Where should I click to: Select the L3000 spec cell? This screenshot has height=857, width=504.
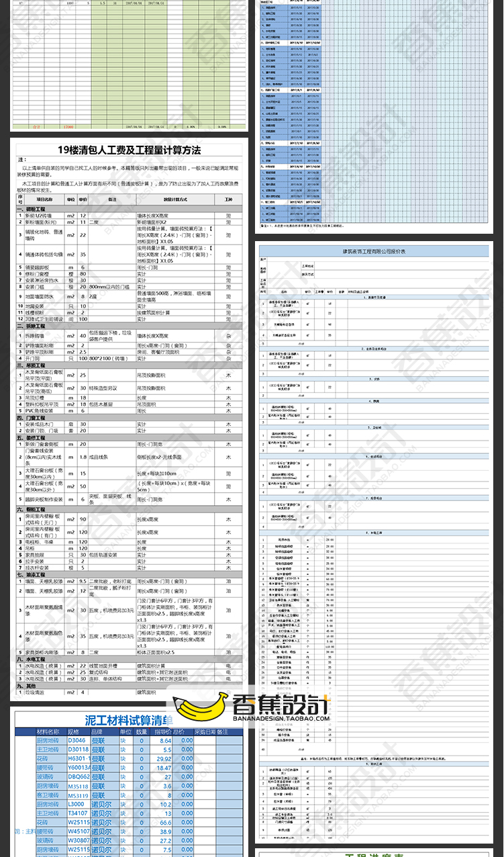point(78,804)
